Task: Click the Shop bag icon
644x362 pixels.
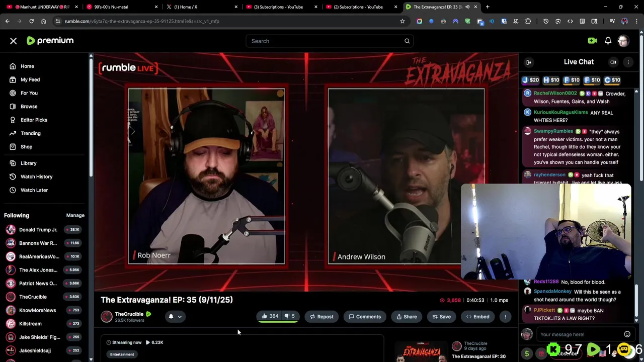Action: point(13,147)
